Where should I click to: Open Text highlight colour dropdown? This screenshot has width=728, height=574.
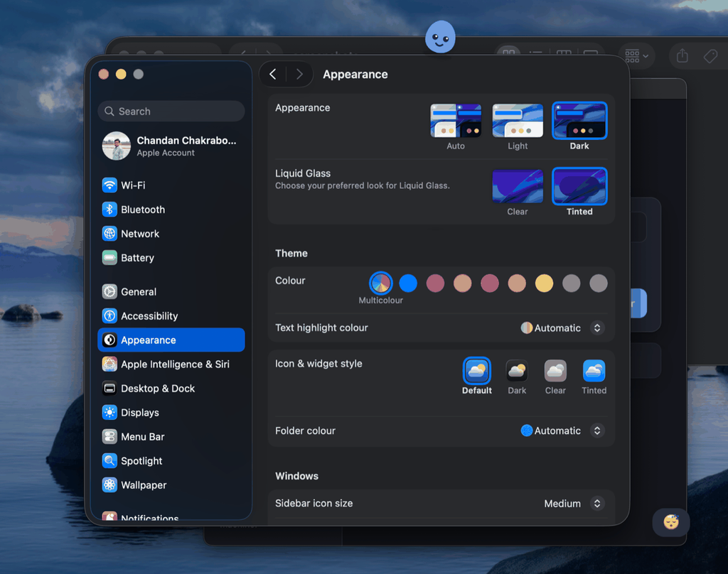562,328
